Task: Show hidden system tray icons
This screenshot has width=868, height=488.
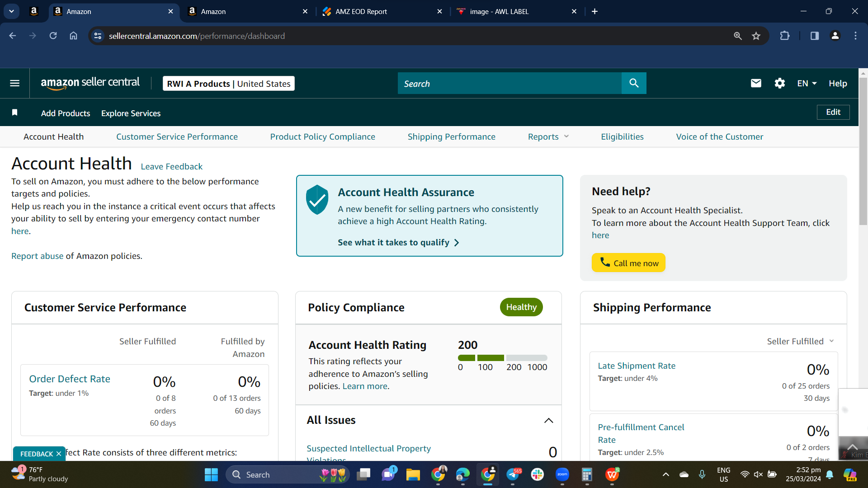Action: tap(665, 474)
